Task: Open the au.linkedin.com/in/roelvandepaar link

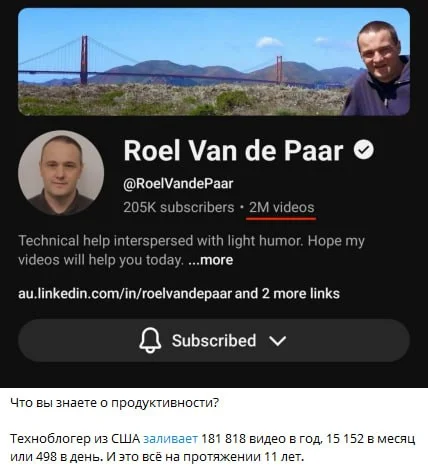Action: [x=125, y=294]
